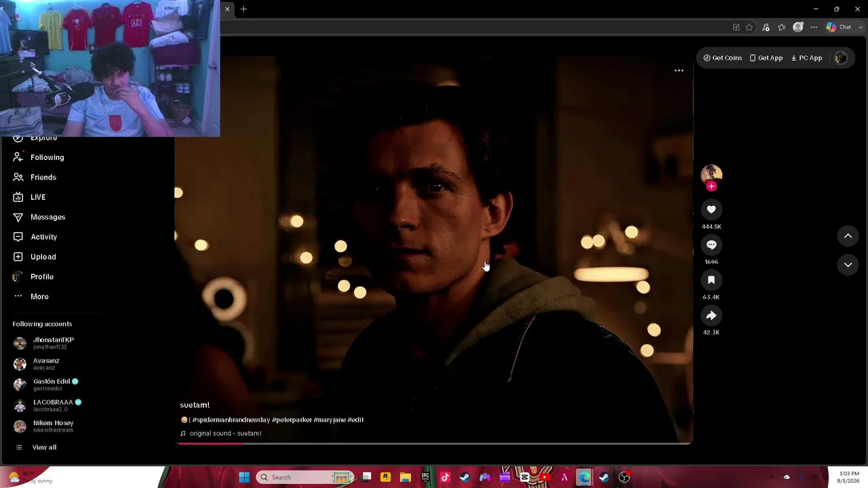Open a new browser tab
The image size is (868, 488).
(243, 9)
